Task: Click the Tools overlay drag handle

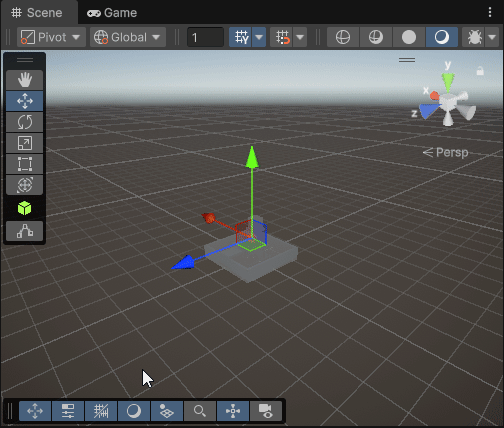Action: pos(25,60)
